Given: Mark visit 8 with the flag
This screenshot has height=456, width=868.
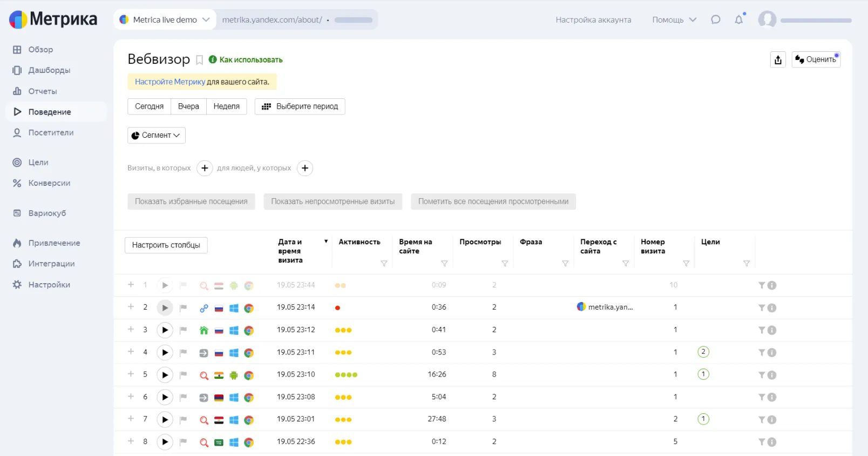Looking at the screenshot, I should (184, 442).
